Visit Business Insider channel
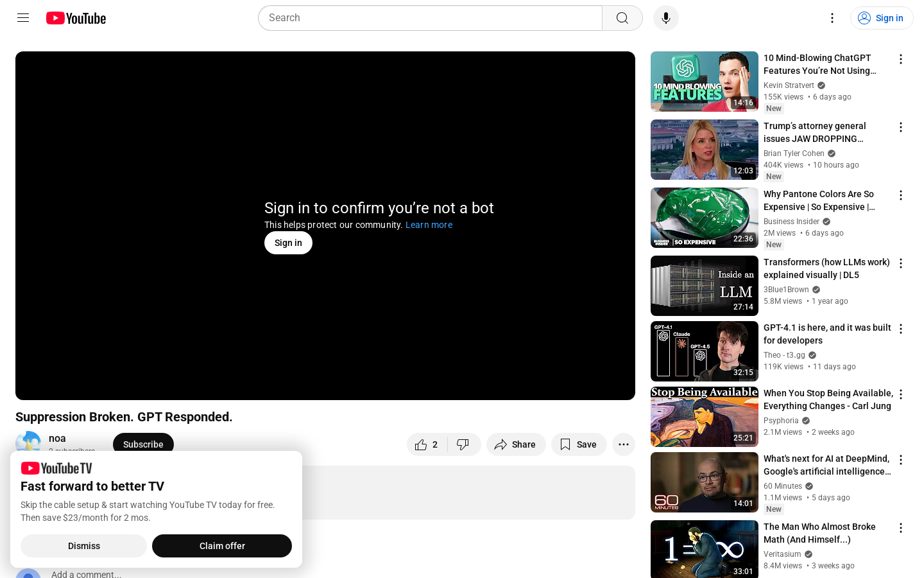Viewport: 924px width, 578px height. (791, 222)
